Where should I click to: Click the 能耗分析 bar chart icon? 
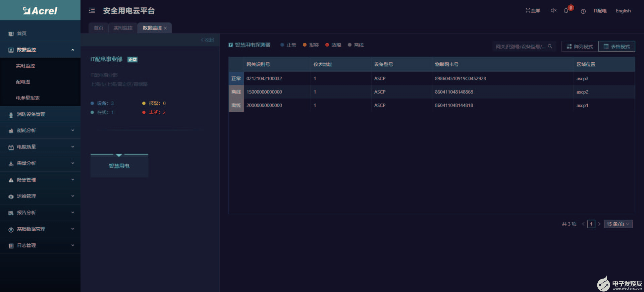(x=11, y=131)
